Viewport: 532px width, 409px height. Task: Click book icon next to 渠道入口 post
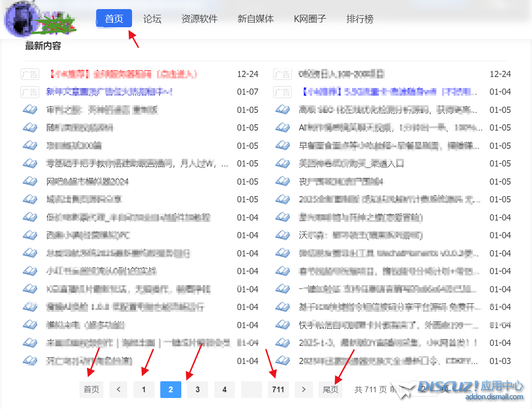(283, 164)
